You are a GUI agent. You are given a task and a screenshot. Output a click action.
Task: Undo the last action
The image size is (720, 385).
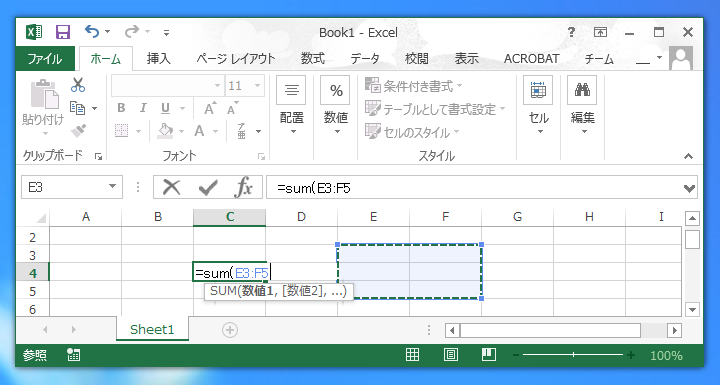[x=92, y=32]
